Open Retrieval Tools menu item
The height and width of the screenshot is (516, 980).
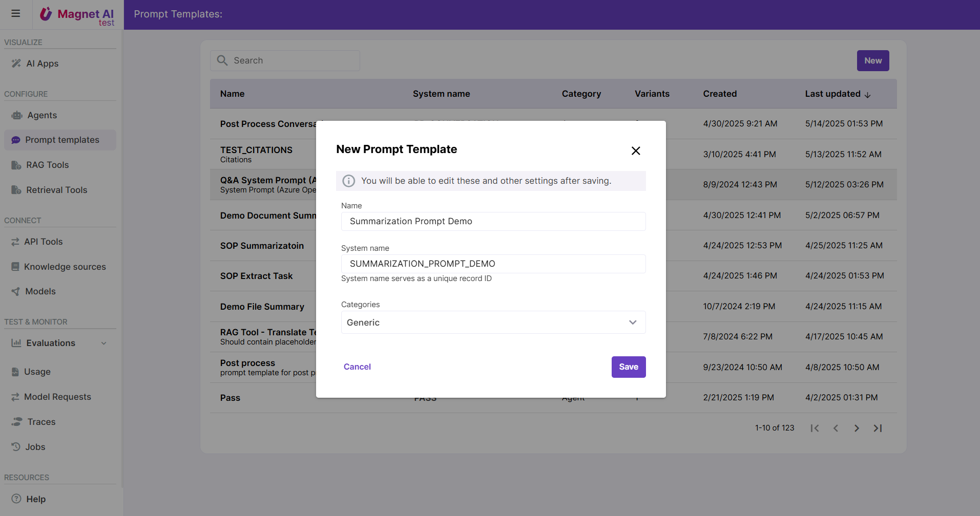56,190
